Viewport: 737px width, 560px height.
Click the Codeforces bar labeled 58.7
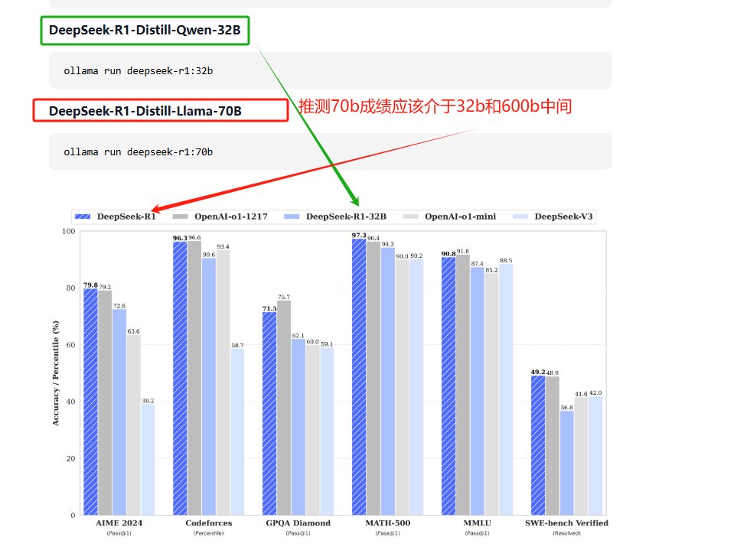click(237, 431)
